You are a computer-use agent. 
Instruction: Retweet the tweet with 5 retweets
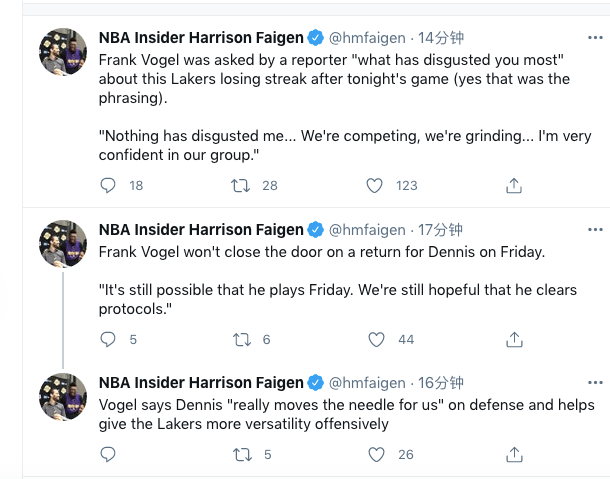click(x=242, y=454)
